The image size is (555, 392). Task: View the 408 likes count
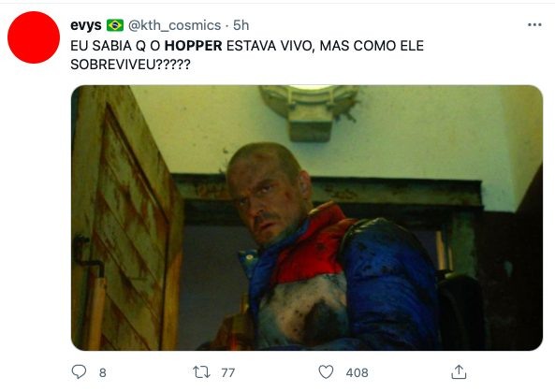[358, 372]
